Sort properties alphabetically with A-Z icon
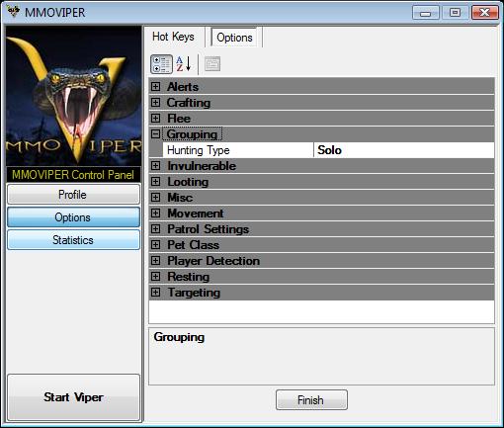 point(184,64)
